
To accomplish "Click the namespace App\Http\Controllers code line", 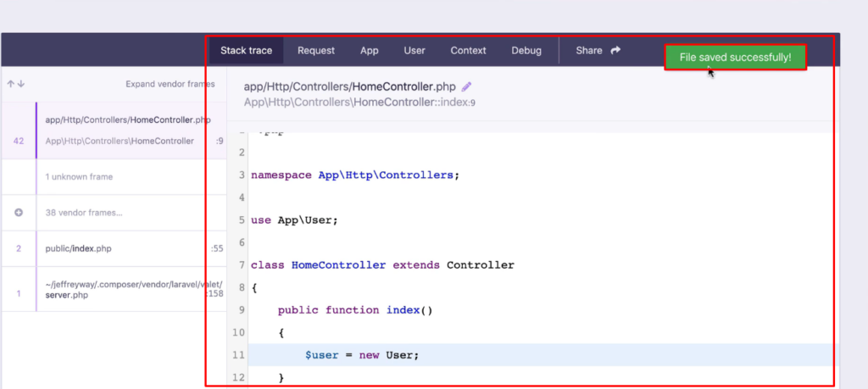I will pos(355,175).
